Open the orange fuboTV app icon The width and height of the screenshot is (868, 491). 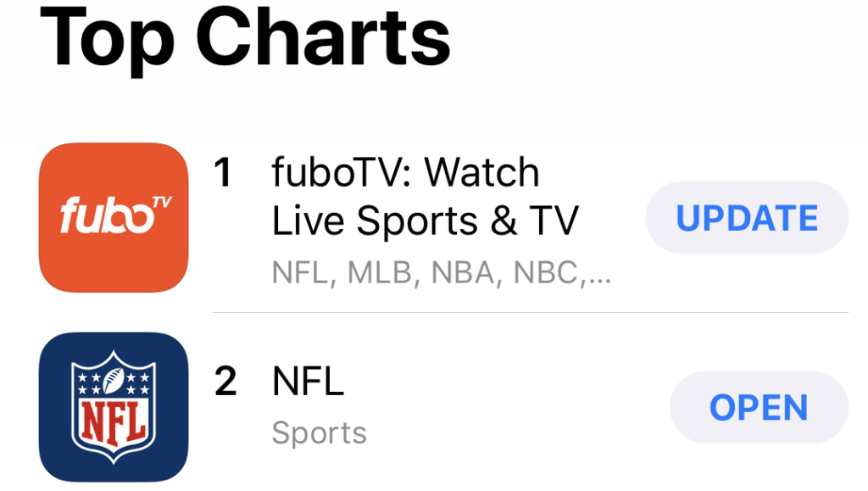pyautogui.click(x=114, y=218)
